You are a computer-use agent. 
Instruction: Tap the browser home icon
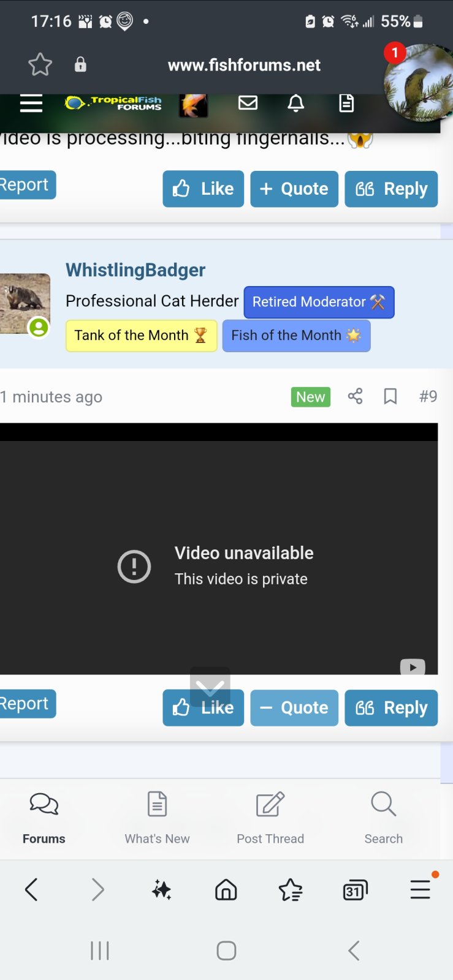[226, 889]
